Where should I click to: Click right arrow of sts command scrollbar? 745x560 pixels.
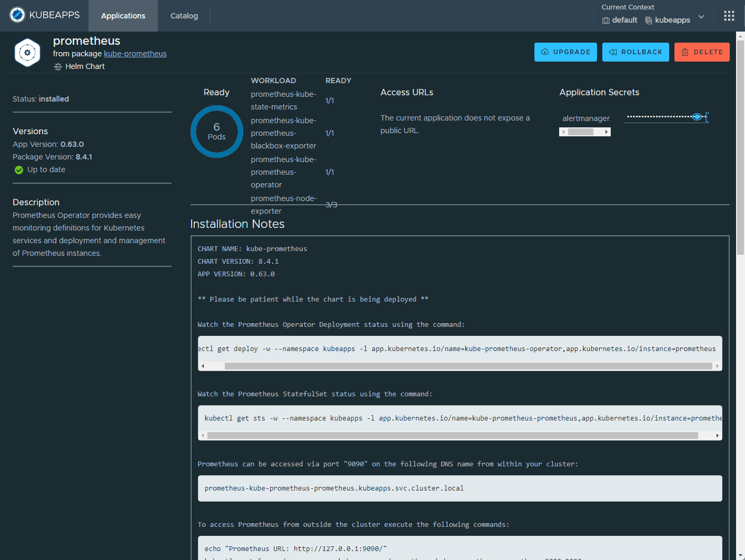click(x=717, y=436)
